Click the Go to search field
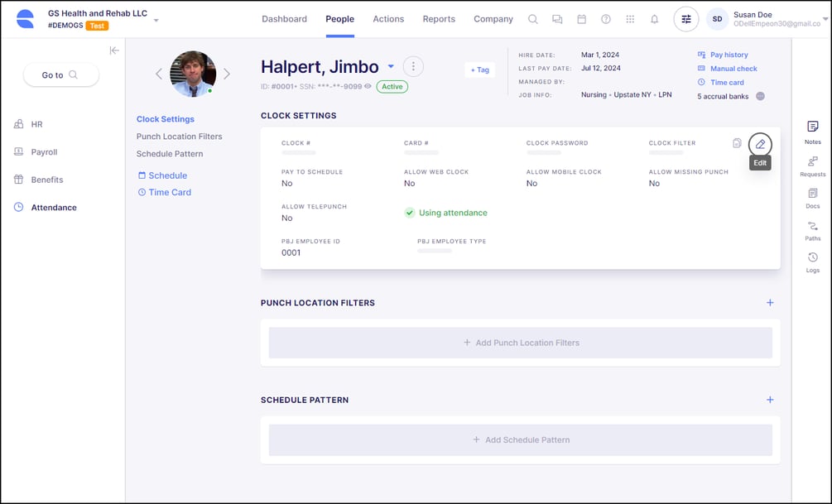The width and height of the screenshot is (832, 504). click(61, 75)
